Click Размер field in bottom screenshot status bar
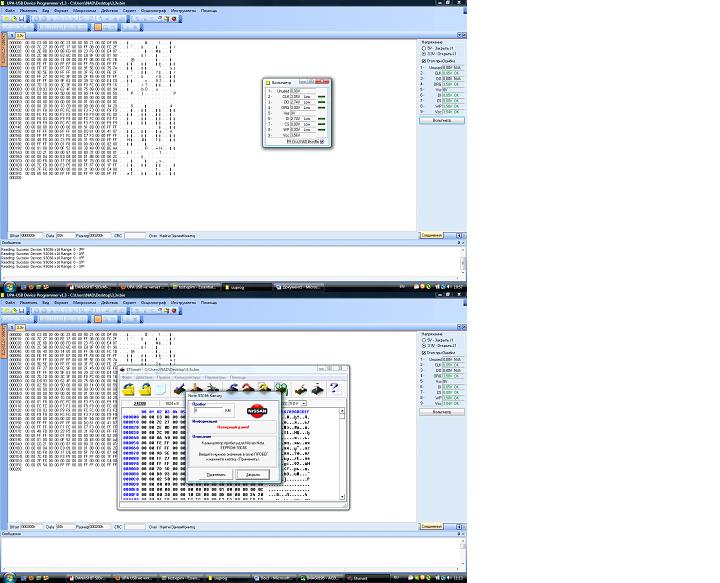 pyautogui.click(x=100, y=527)
